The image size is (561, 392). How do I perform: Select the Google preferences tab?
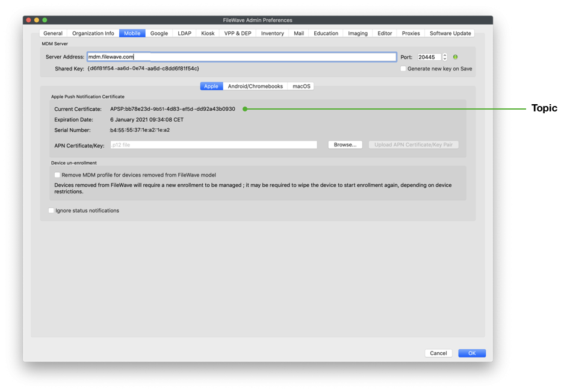click(159, 33)
